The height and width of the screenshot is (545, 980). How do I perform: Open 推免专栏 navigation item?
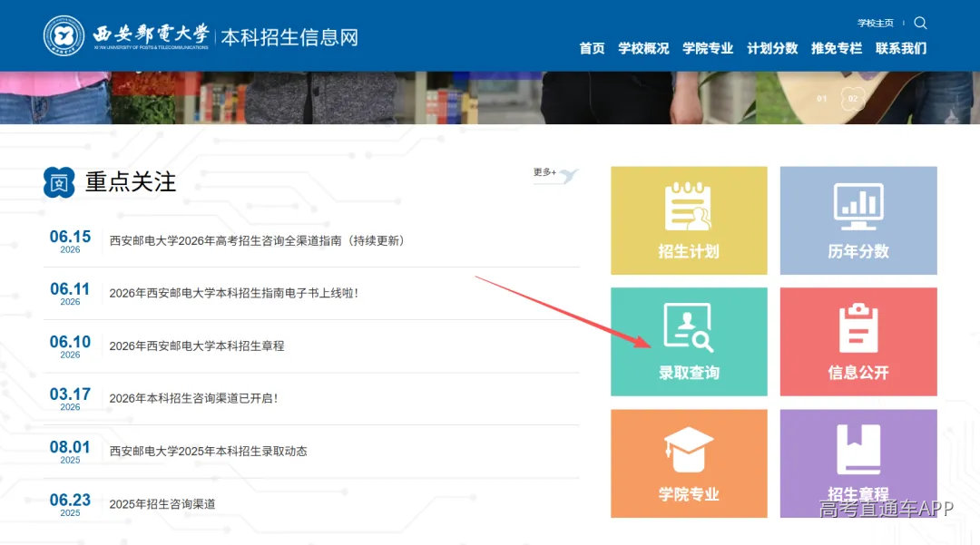[x=837, y=48]
